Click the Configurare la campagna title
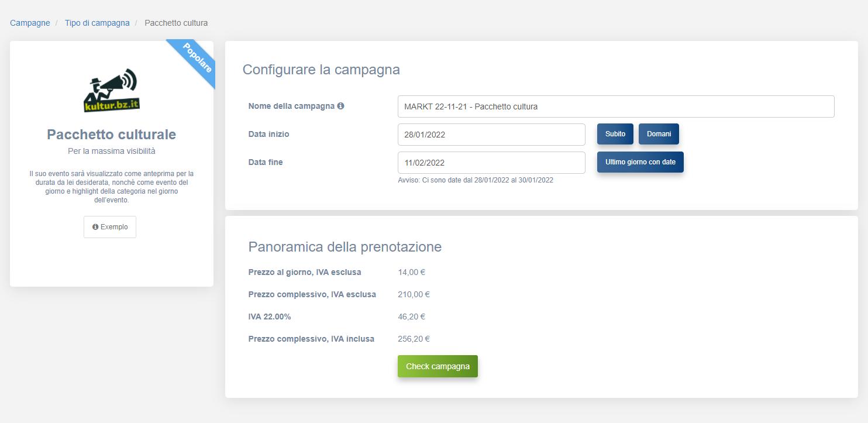Viewport: 868px width, 423px height. point(321,70)
